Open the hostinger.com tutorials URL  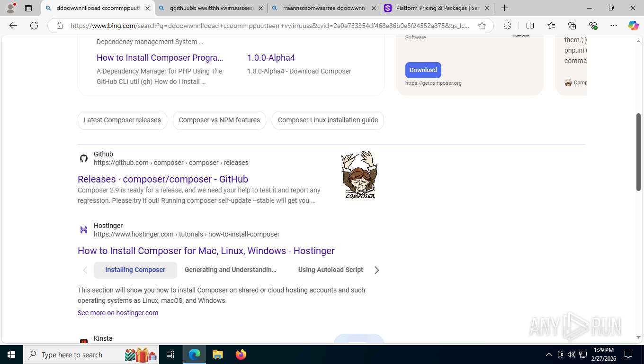pyautogui.click(x=187, y=234)
